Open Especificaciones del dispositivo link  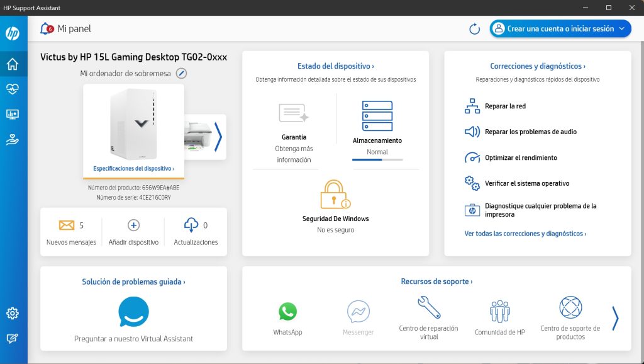[133, 168]
